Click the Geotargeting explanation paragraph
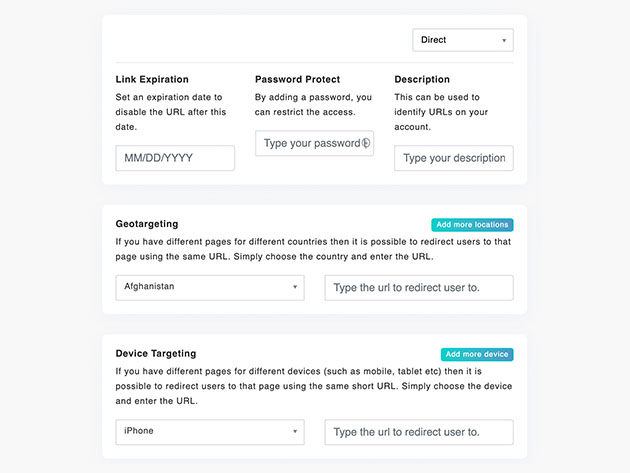The image size is (630, 473). pos(313,249)
